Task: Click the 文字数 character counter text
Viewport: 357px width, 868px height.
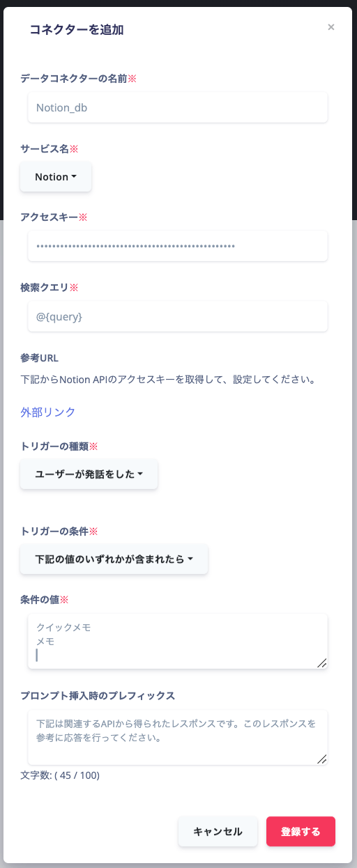Action: click(x=60, y=775)
